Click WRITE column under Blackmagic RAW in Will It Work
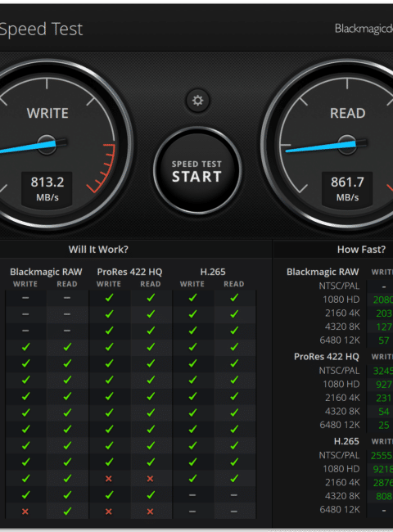 coord(25,284)
